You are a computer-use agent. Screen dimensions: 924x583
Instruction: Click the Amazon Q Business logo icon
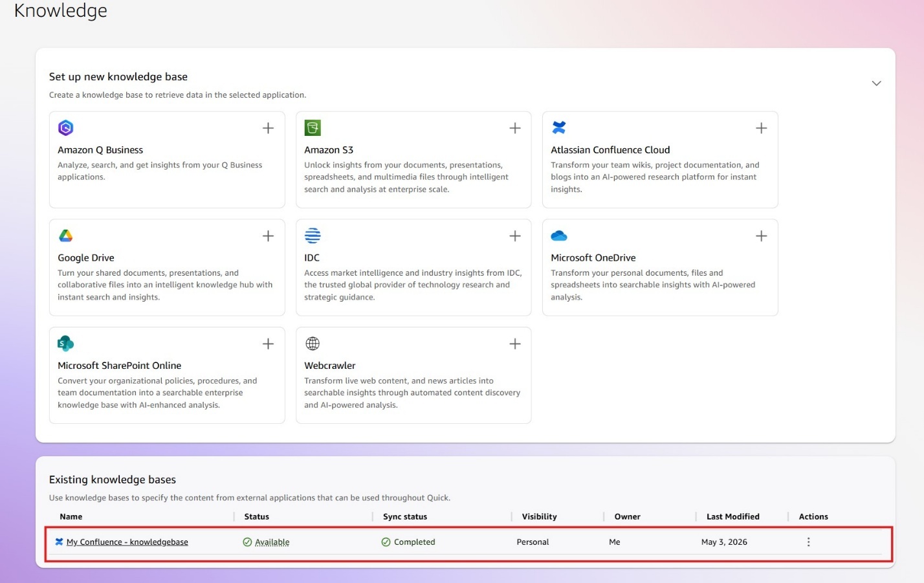pyautogui.click(x=66, y=127)
